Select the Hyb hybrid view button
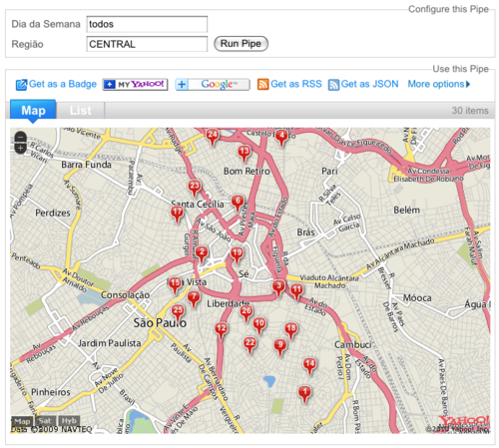 [x=69, y=421]
